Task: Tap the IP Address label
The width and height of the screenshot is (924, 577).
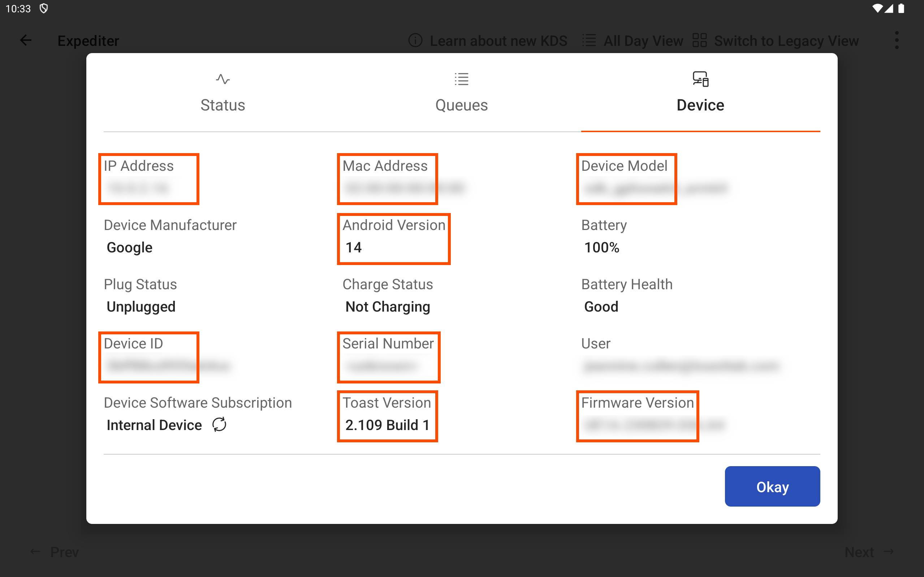Action: pyautogui.click(x=139, y=166)
